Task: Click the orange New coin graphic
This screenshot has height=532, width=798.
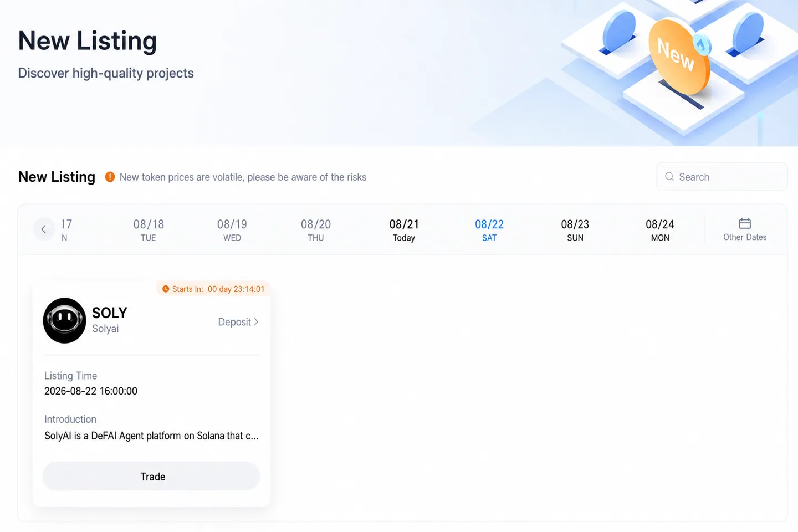Action: point(680,56)
